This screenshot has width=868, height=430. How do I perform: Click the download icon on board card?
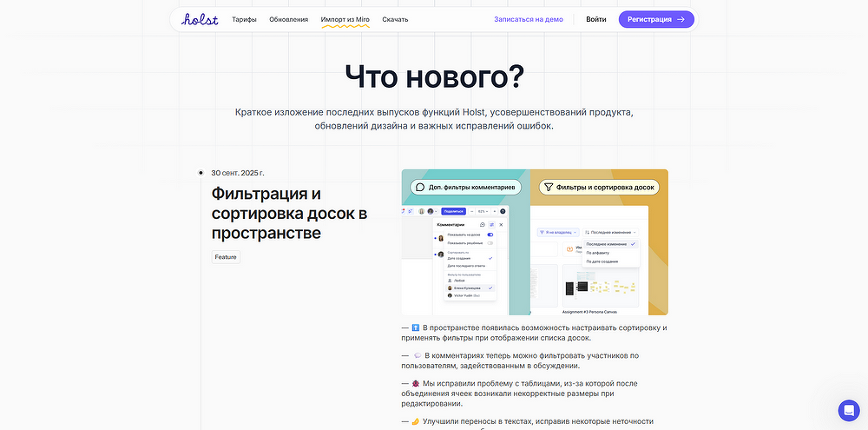click(x=569, y=248)
